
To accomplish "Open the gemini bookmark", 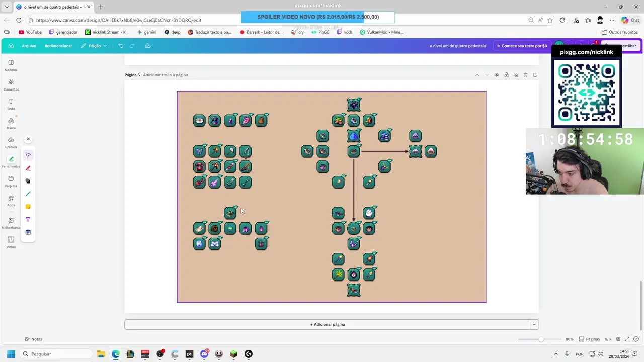I will (x=147, y=32).
